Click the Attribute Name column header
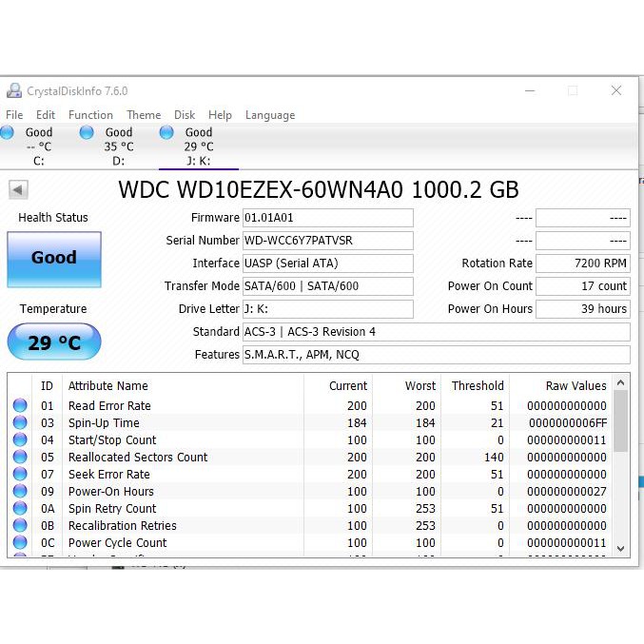Viewport: 644px width, 644px height. [183, 385]
